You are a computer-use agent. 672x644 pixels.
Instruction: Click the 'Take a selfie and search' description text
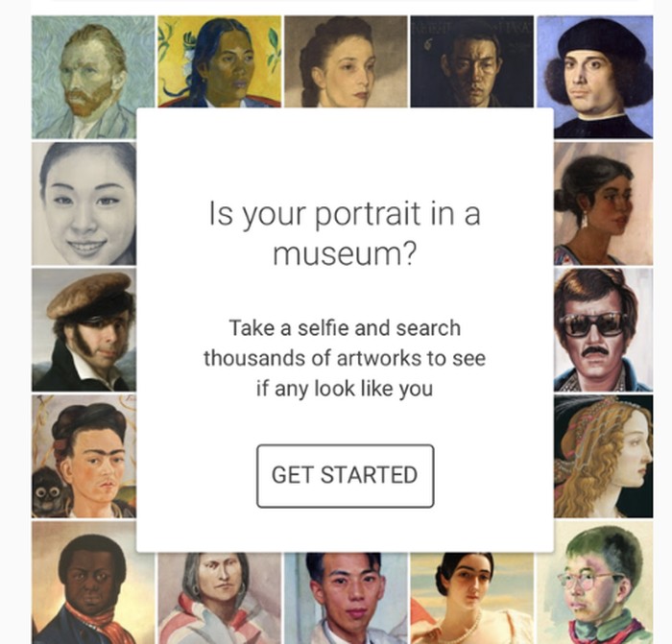point(345,358)
